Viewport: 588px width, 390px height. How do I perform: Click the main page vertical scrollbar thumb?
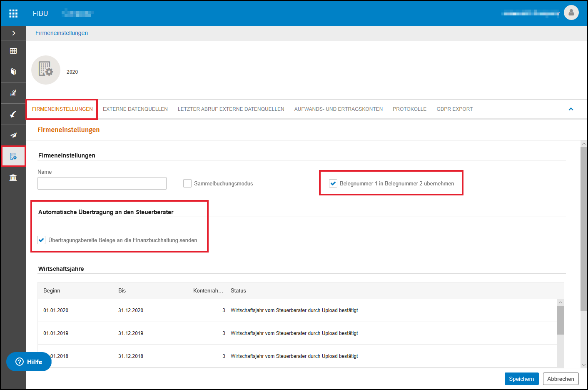(x=584, y=229)
